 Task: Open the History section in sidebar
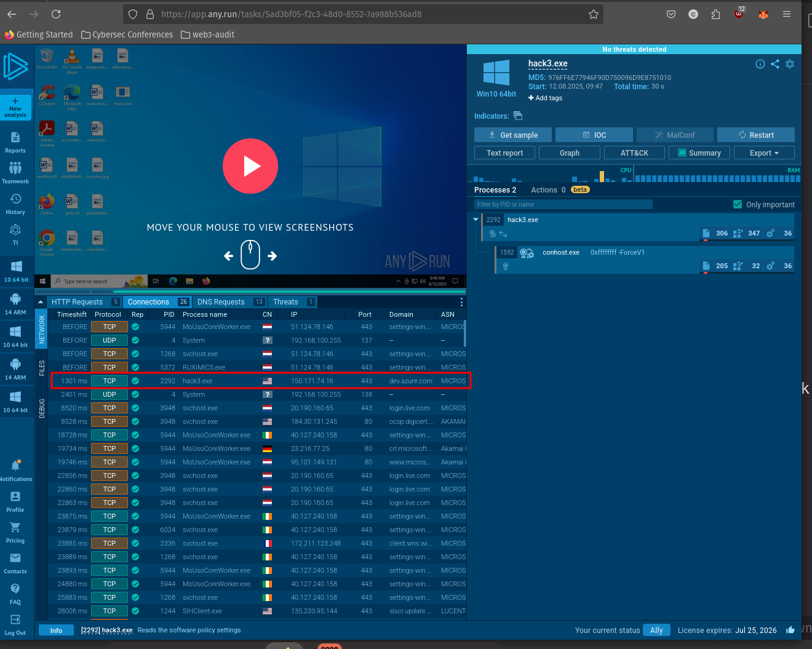click(15, 204)
